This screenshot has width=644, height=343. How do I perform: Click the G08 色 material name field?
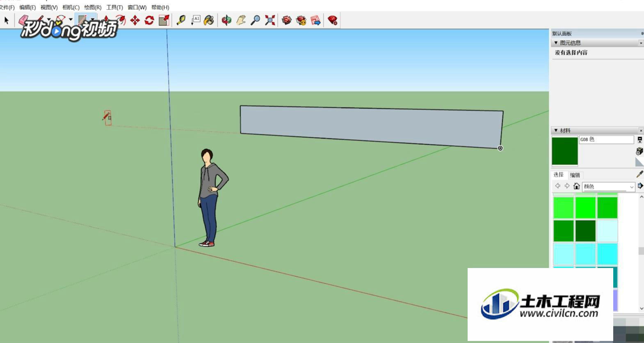(606, 139)
